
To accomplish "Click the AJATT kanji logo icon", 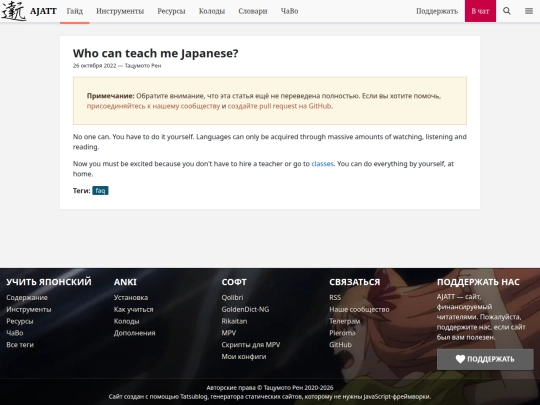I will click(x=14, y=11).
